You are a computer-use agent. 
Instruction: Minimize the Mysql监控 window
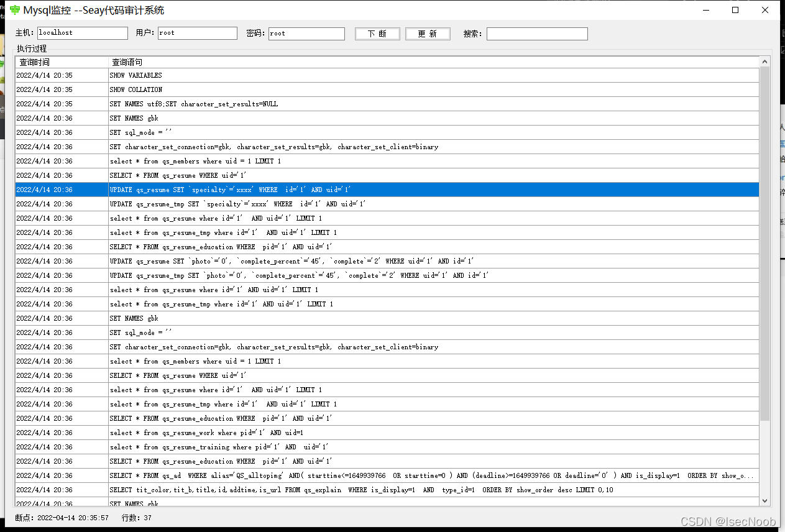[x=706, y=10]
